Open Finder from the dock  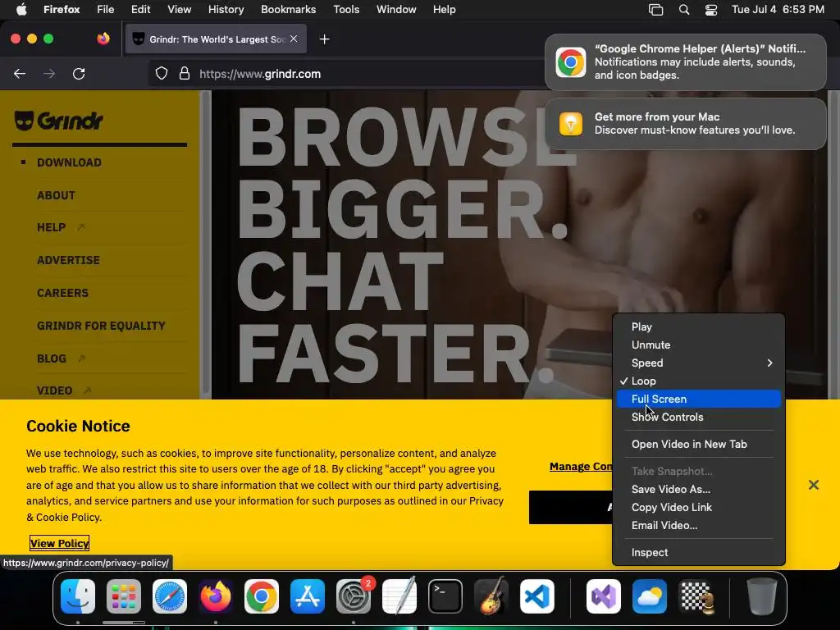click(x=78, y=596)
